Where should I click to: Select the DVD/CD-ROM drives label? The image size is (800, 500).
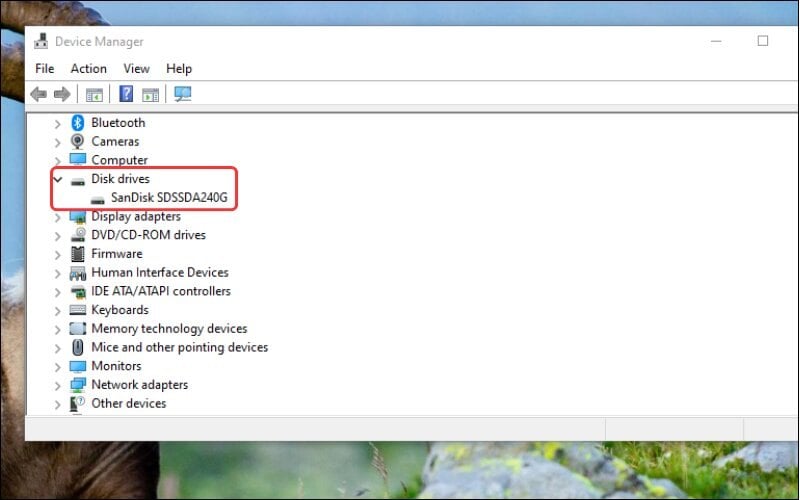[x=148, y=235]
